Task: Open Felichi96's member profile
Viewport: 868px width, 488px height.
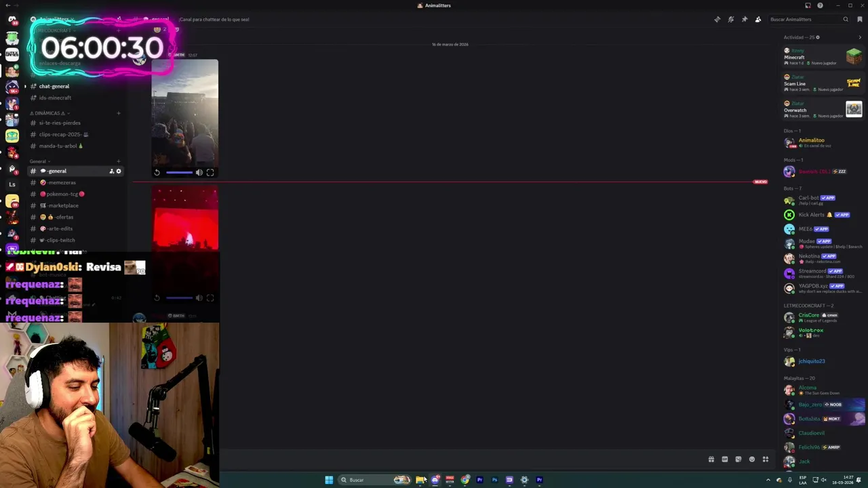Action: [x=823, y=447]
